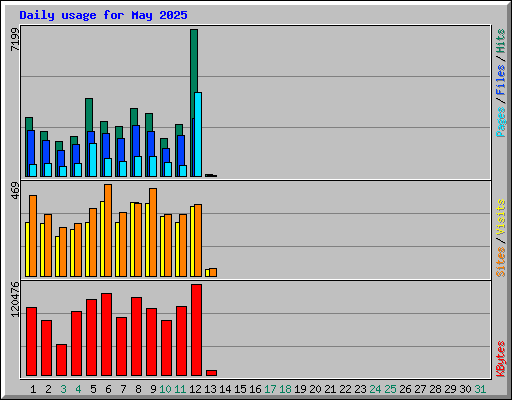
Task: Click the red KBytes bar for day 8
Action: click(136, 336)
